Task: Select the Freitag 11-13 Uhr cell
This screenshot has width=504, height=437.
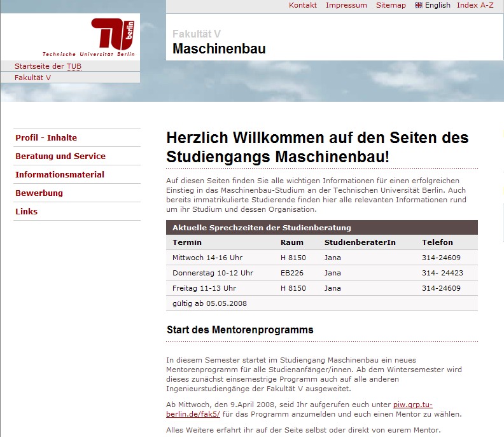Action: (204, 288)
